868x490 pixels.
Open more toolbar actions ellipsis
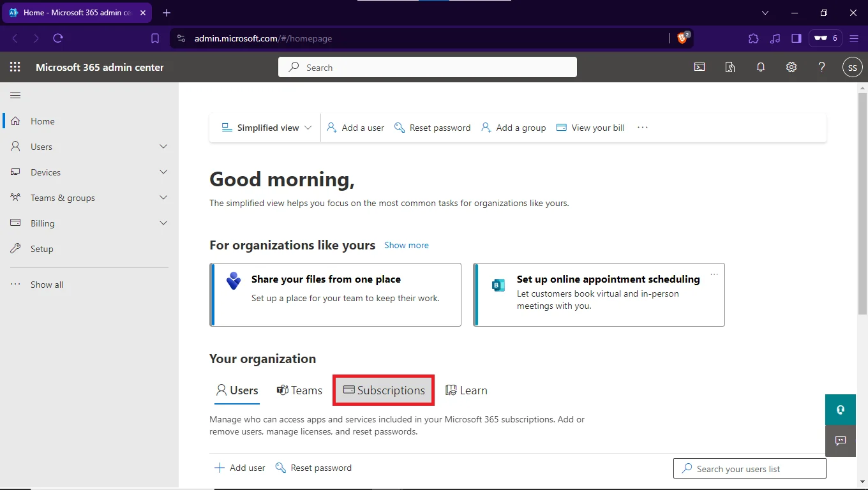click(643, 128)
